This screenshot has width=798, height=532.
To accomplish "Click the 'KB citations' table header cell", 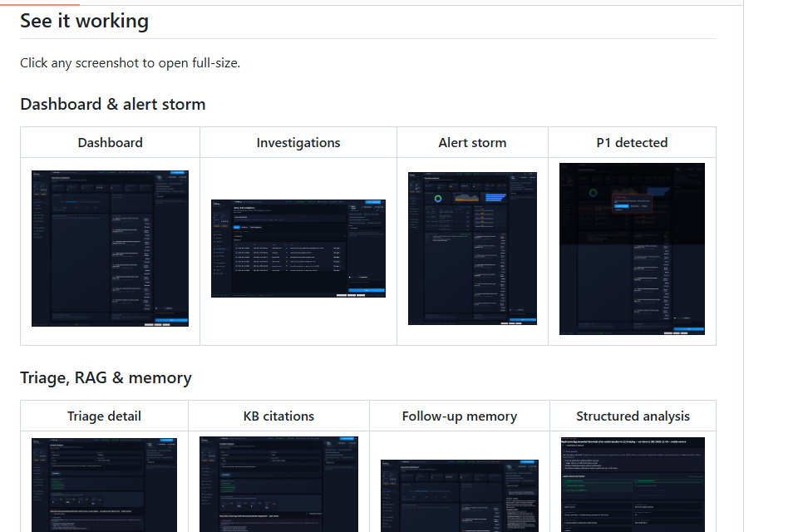I will click(x=279, y=416).
